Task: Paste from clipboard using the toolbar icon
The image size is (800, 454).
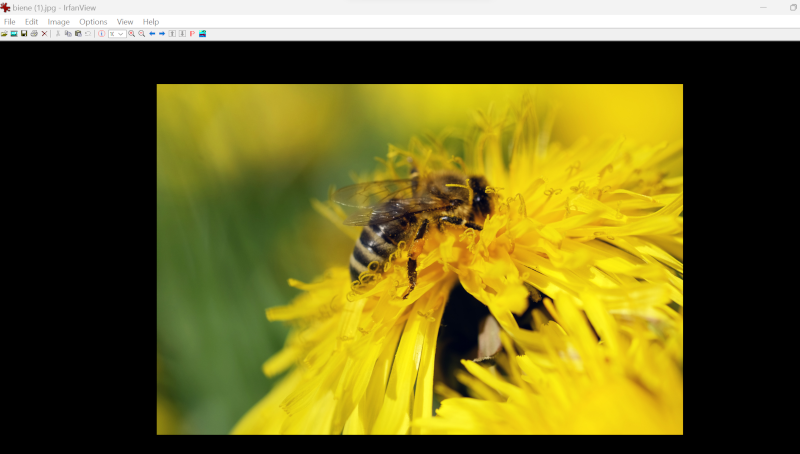Action: 78,34
